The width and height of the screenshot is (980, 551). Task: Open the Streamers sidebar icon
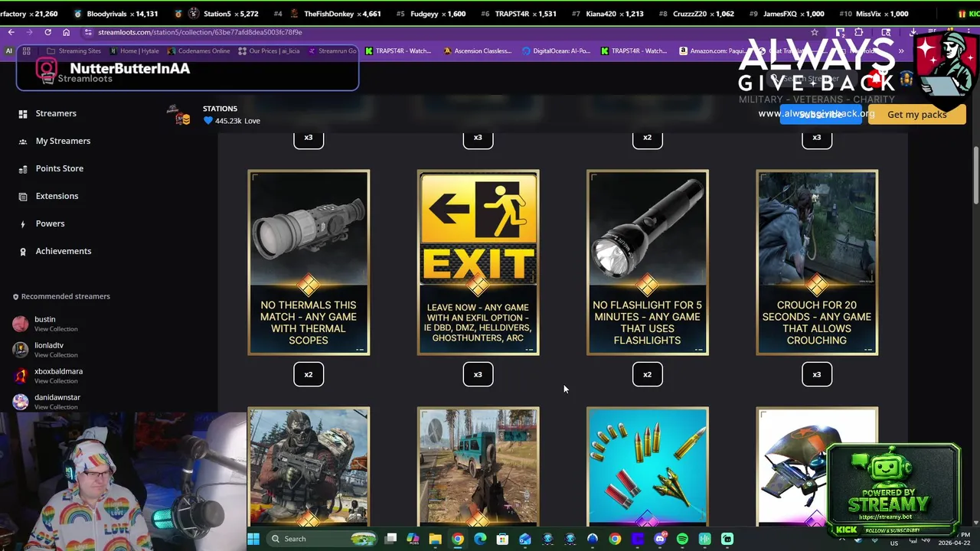[x=23, y=113]
